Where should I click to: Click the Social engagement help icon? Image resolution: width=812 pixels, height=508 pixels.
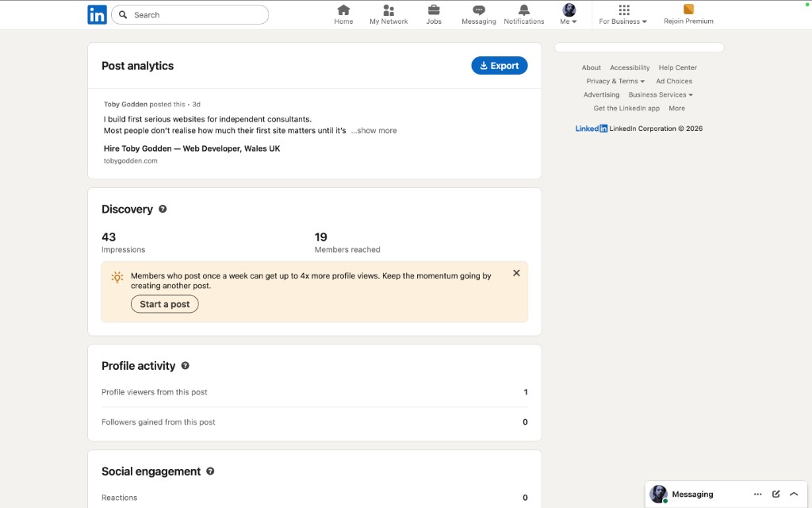click(210, 471)
